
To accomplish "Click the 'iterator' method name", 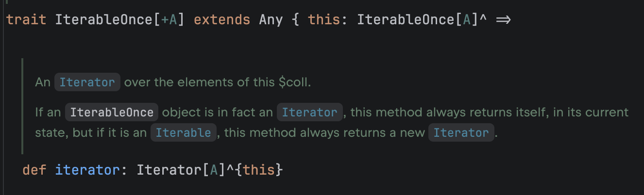I will point(87,170).
